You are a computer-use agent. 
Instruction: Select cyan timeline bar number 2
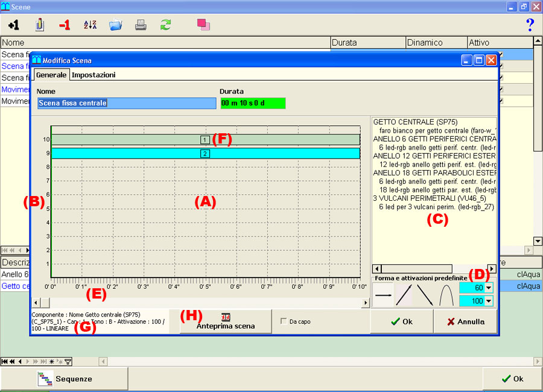click(206, 154)
